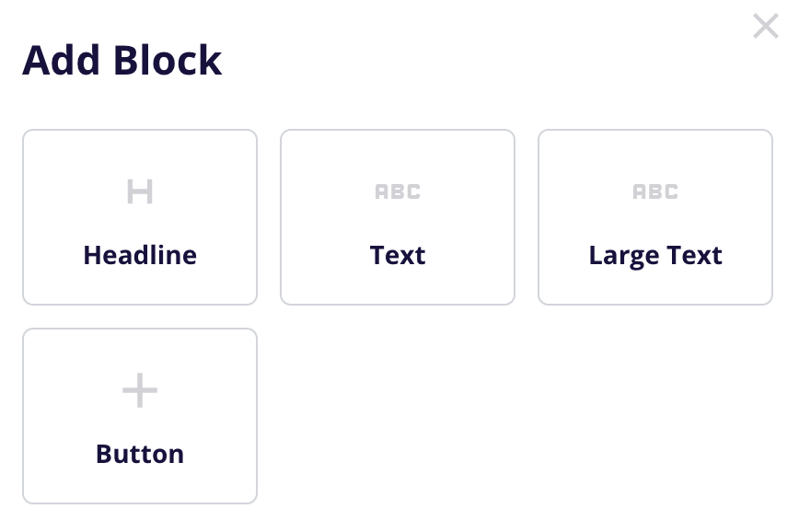
Task: Select the Headline label text
Action: 140,255
